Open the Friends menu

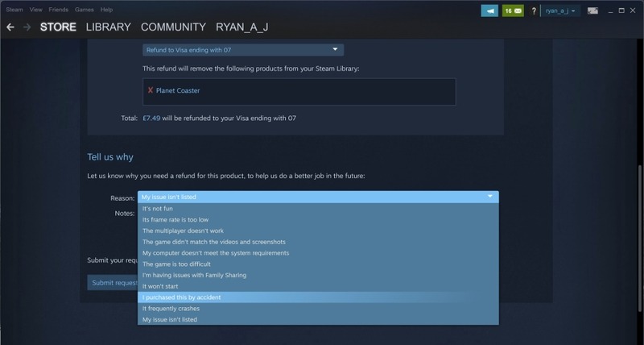[x=58, y=10]
